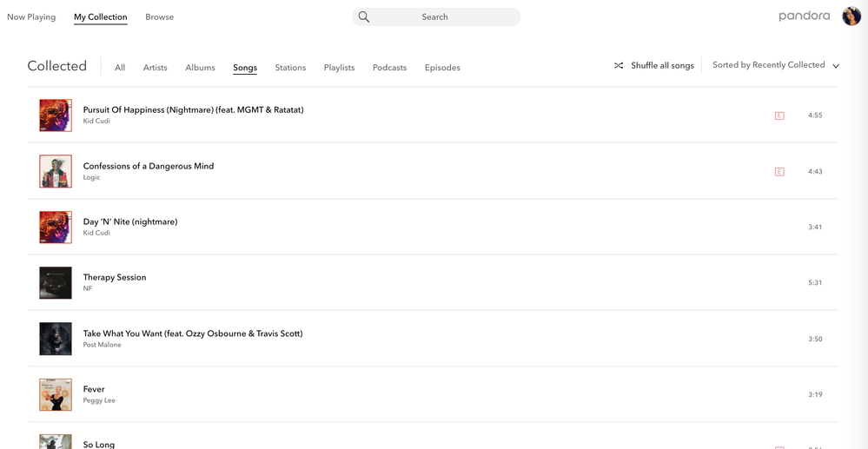This screenshot has height=449, width=868.
Task: Click explicit badge on Confessions of a Dangerous Mind
Action: pyautogui.click(x=779, y=172)
